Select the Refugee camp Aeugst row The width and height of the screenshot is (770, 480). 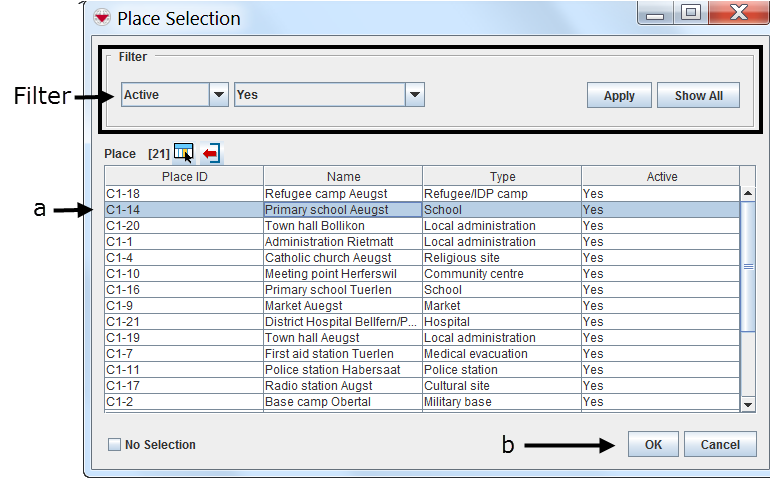pos(341,193)
